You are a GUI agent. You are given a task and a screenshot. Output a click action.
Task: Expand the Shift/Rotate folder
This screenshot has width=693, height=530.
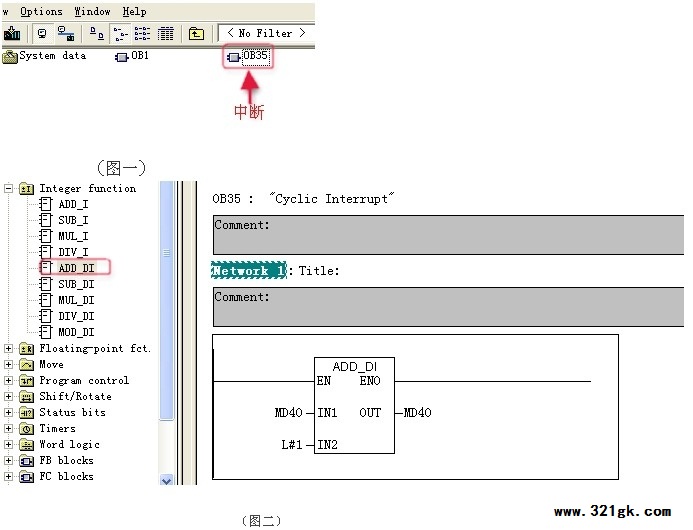pyautogui.click(x=8, y=396)
